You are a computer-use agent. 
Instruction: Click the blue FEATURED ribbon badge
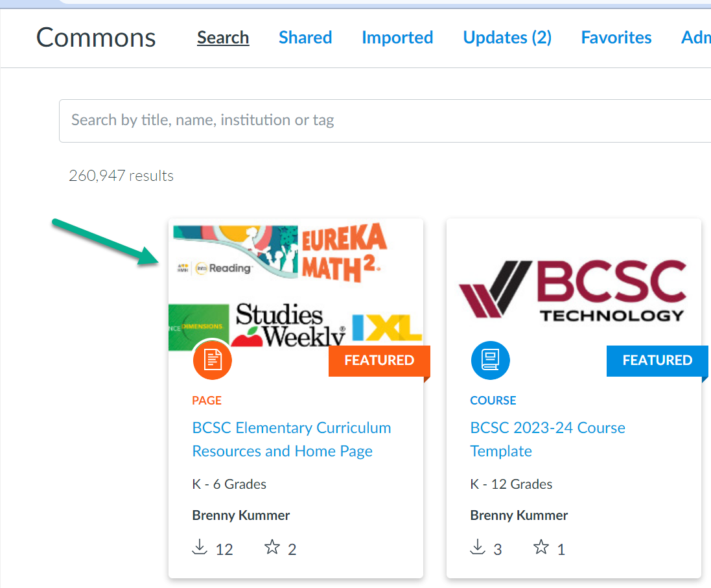point(657,361)
